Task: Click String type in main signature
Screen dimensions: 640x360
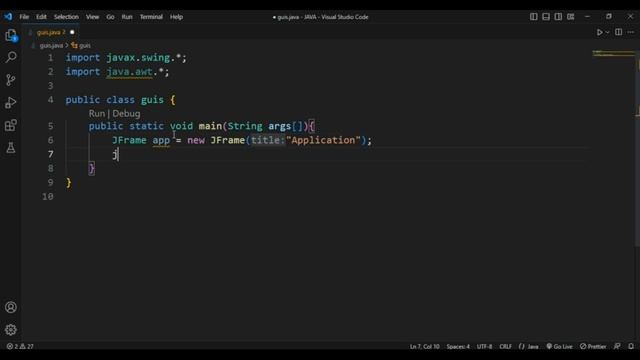Action: click(x=245, y=126)
